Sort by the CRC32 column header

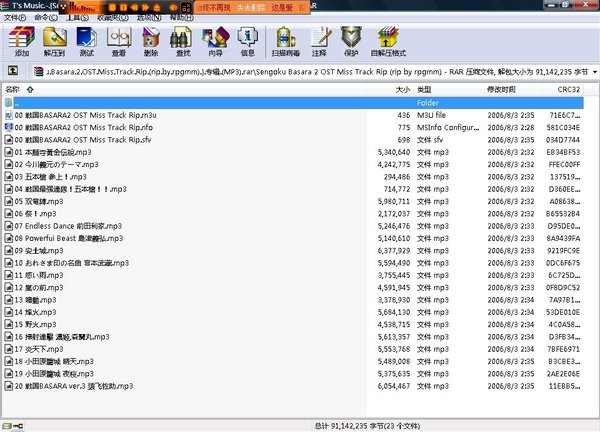click(563, 90)
